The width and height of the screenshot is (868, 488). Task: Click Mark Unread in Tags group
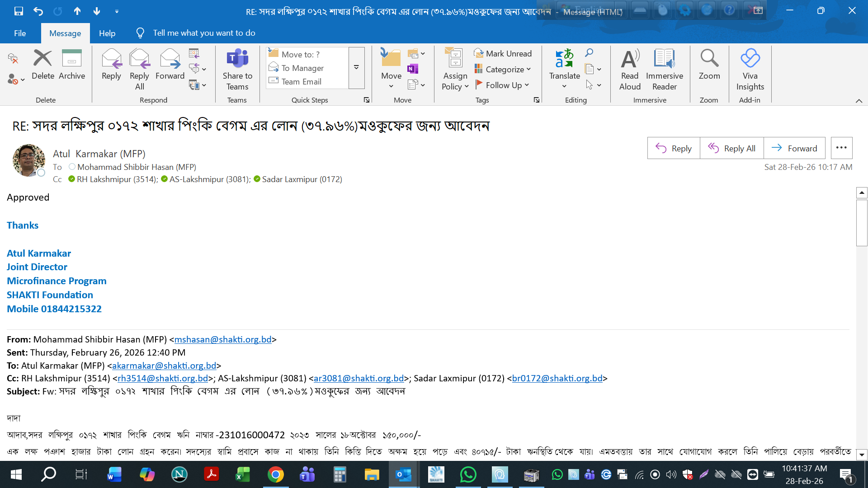coord(503,53)
